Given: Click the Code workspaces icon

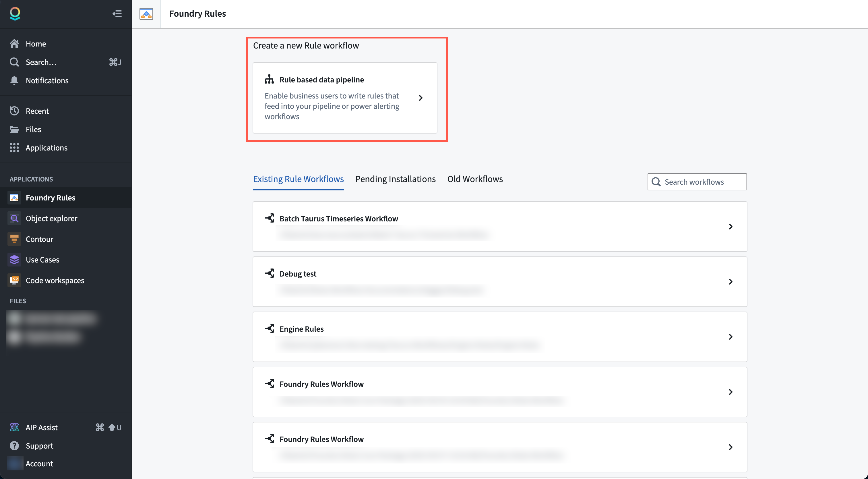Looking at the screenshot, I should point(14,280).
